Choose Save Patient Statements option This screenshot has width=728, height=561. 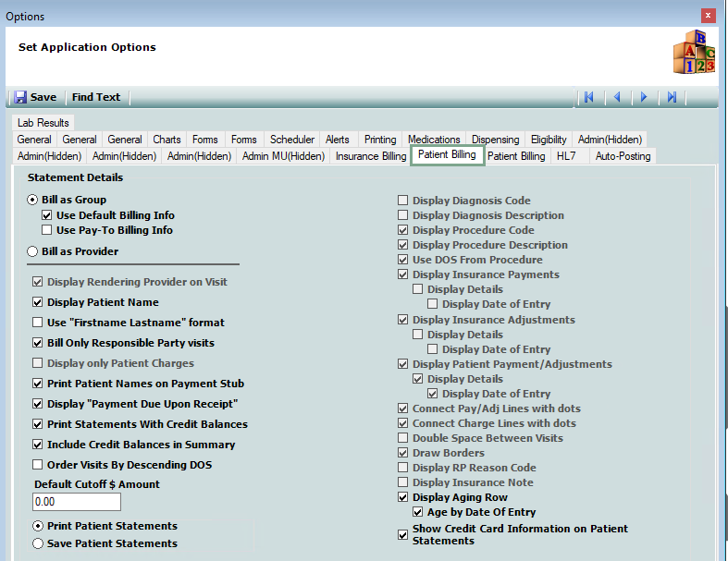pos(38,543)
